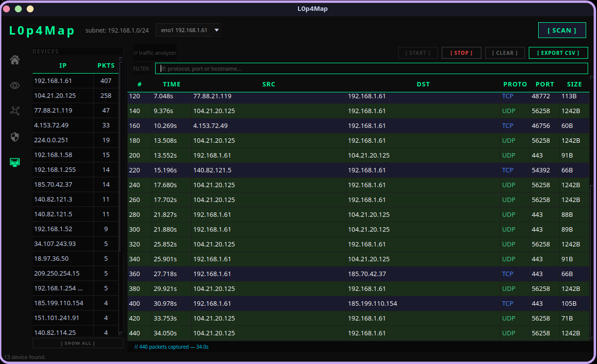Select device 104.21.20.125 in the devices list
597x364 pixels.
76,95
